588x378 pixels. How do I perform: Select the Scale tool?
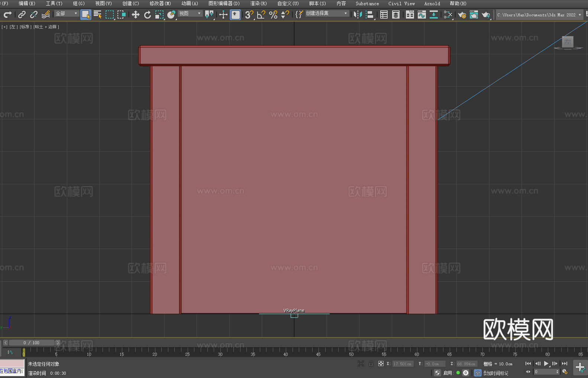point(159,14)
